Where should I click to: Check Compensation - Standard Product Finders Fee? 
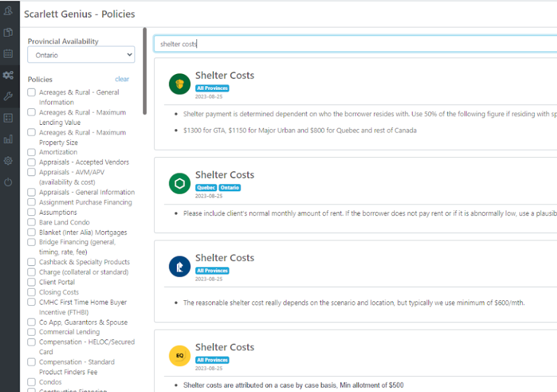tap(32, 362)
